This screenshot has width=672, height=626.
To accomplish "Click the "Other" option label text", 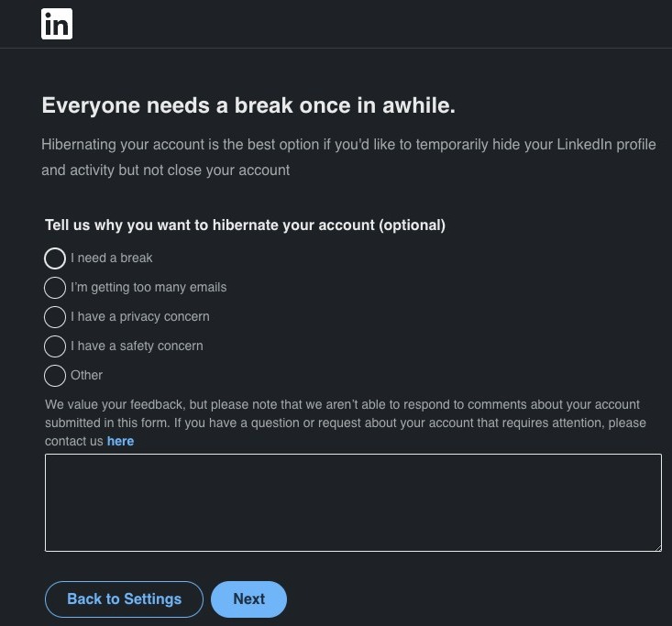I will pyautogui.click(x=87, y=376).
